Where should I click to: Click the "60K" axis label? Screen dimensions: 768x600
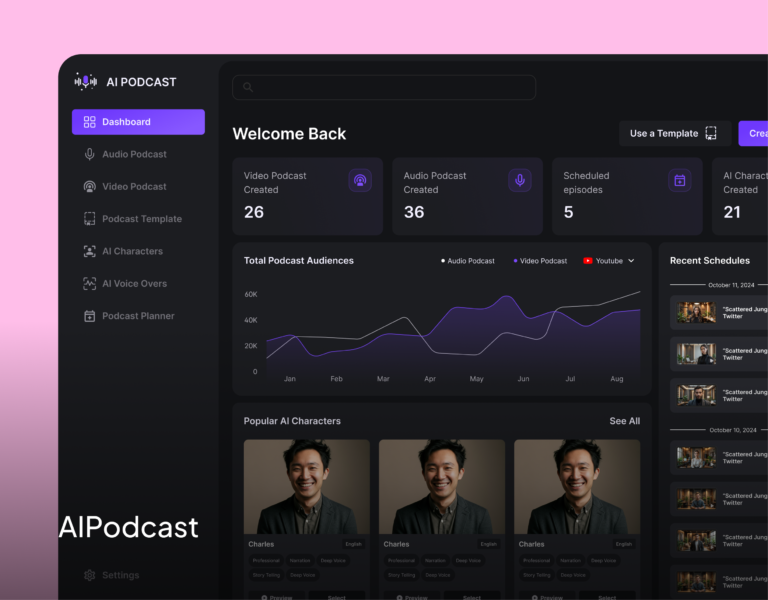tap(251, 294)
